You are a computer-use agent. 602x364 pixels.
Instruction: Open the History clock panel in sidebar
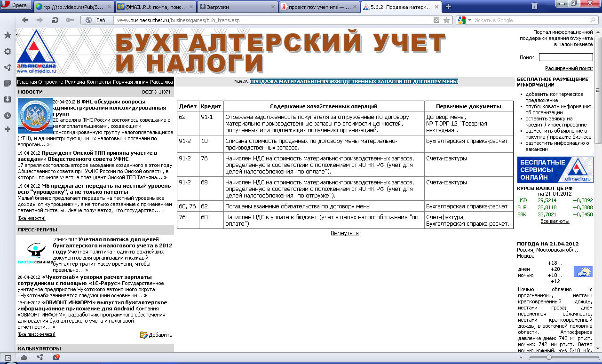click(8, 115)
